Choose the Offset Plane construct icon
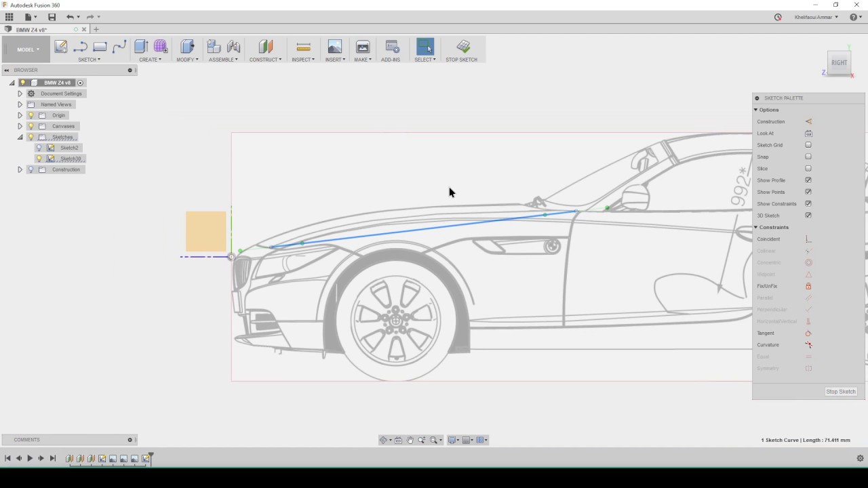Screen dimensions: 868x488 (265, 47)
